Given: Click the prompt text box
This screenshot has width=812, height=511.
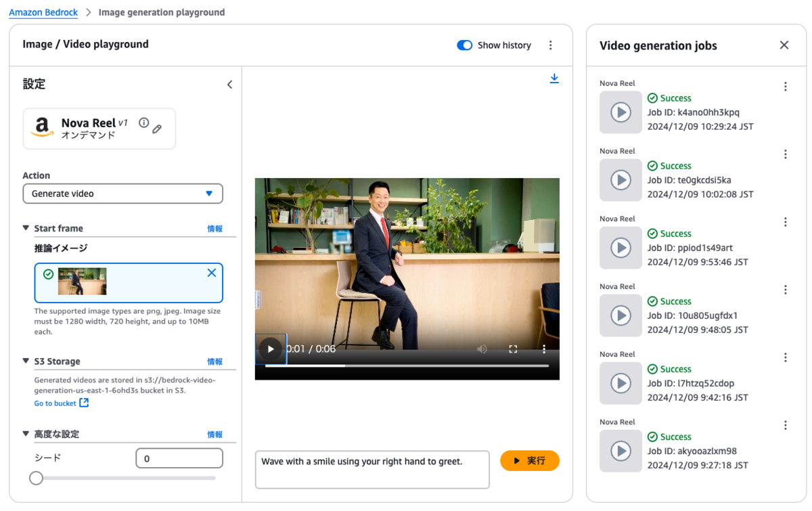Looking at the screenshot, I should coord(372,469).
